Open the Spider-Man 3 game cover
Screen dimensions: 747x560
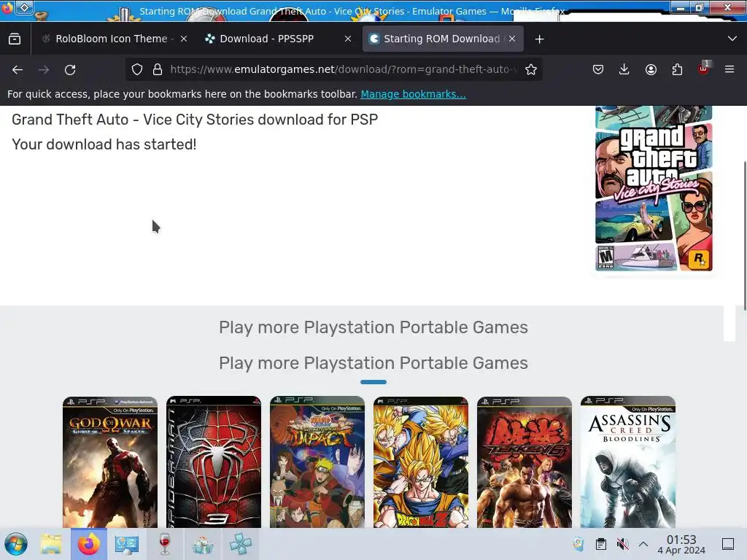point(214,462)
